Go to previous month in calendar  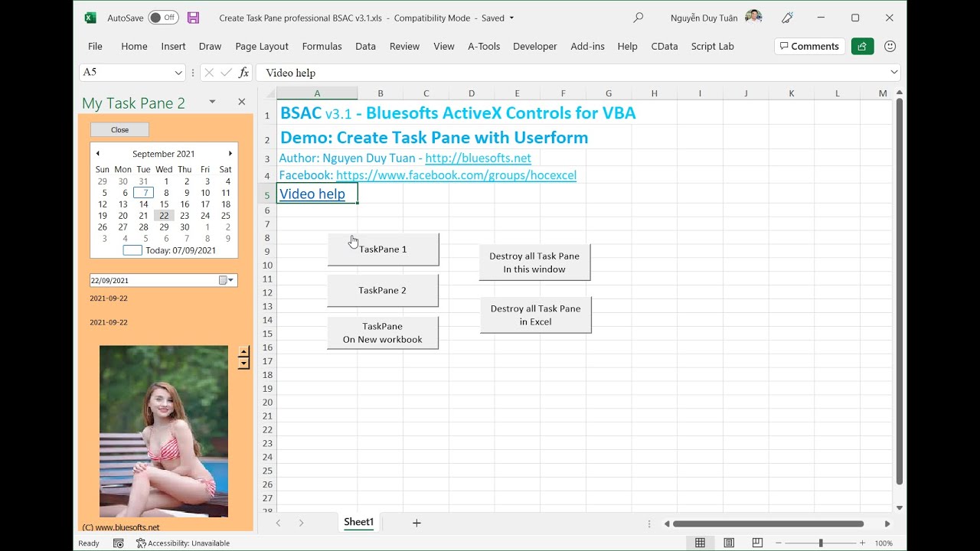coord(97,154)
